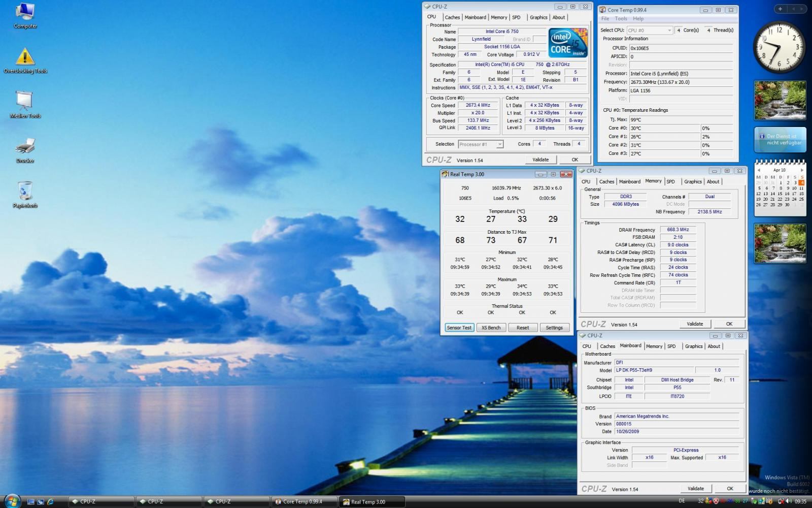Click CAS# Latency 9.0 clocks value
The image size is (812, 508).
[x=678, y=245]
